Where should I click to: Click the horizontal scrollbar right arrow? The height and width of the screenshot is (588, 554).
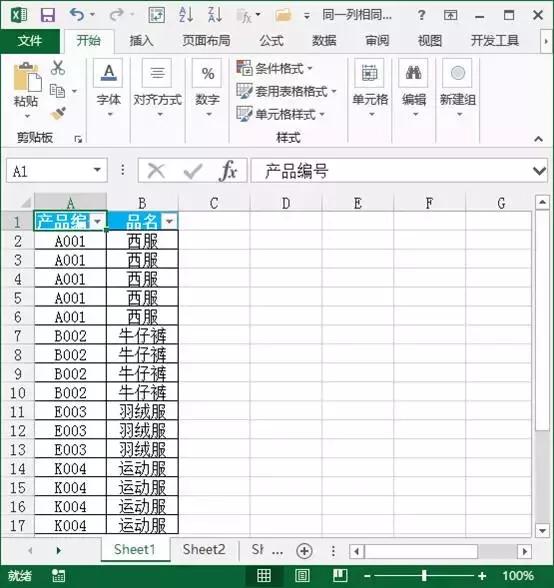click(x=525, y=551)
